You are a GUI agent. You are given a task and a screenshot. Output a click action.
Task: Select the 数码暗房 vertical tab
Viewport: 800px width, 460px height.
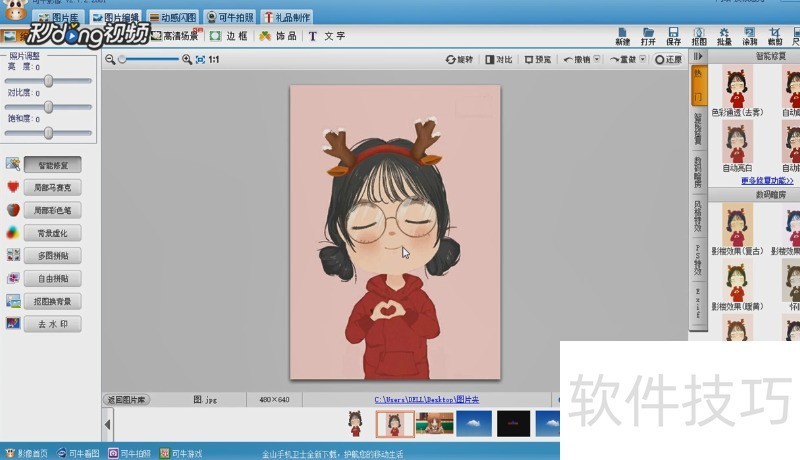pos(698,172)
